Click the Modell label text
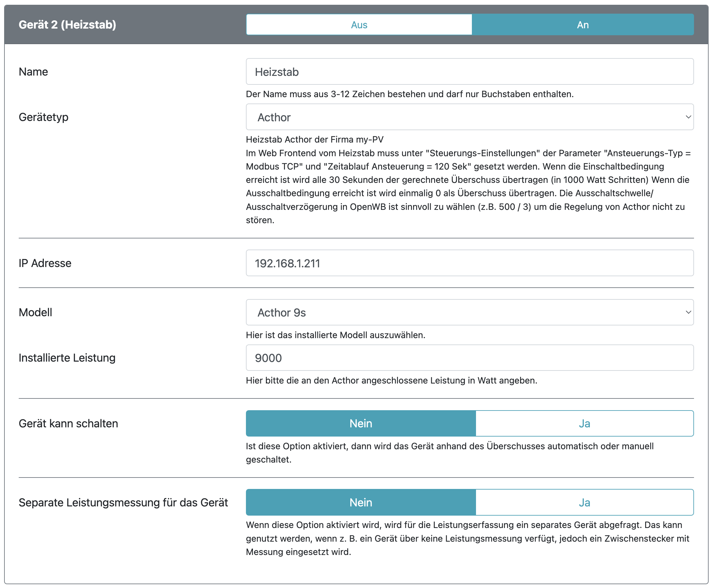This screenshot has height=588, width=714. [x=35, y=312]
